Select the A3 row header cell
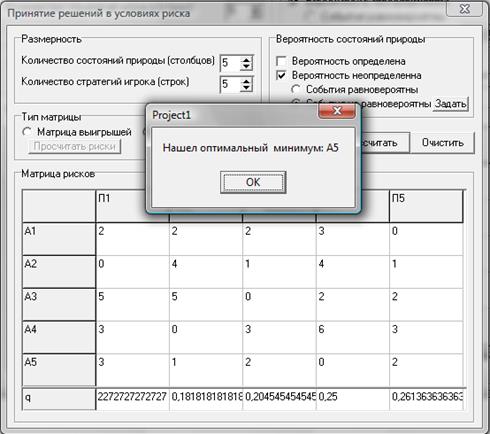 [x=59, y=305]
